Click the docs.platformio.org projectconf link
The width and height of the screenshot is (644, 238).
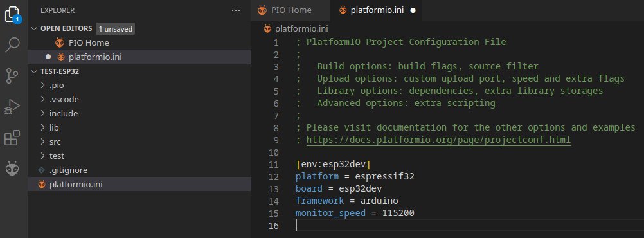(438, 140)
